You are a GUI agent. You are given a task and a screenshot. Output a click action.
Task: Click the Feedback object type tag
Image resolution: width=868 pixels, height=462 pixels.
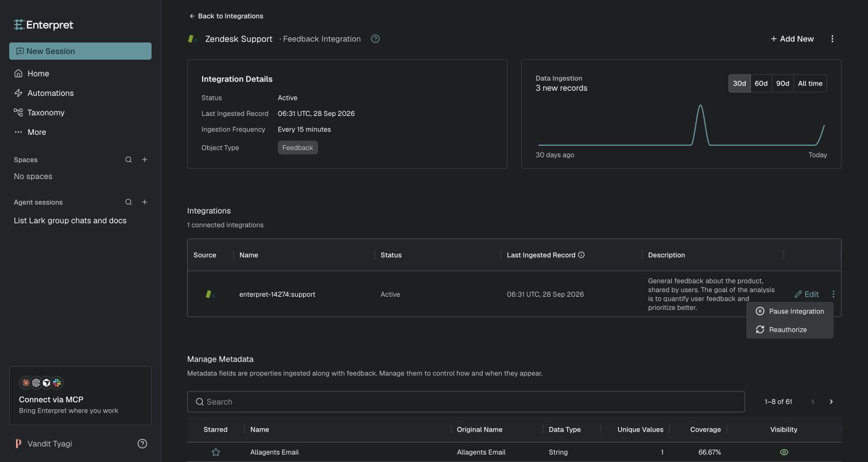click(x=297, y=147)
